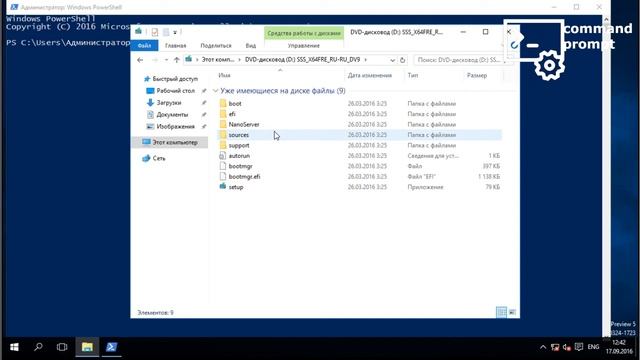The image size is (640, 360).
Task: Open the volume tray icon
Action: [567, 347]
